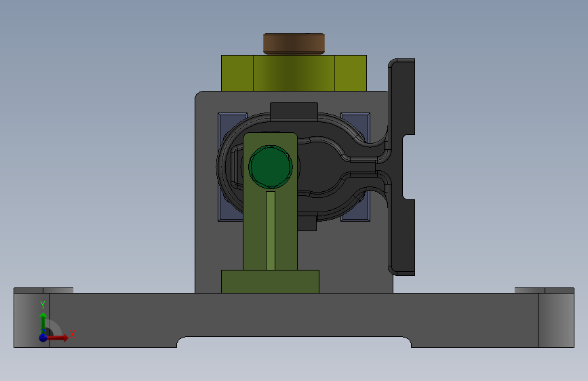Pick the dark green hex bolt head

pyautogui.click(x=271, y=167)
